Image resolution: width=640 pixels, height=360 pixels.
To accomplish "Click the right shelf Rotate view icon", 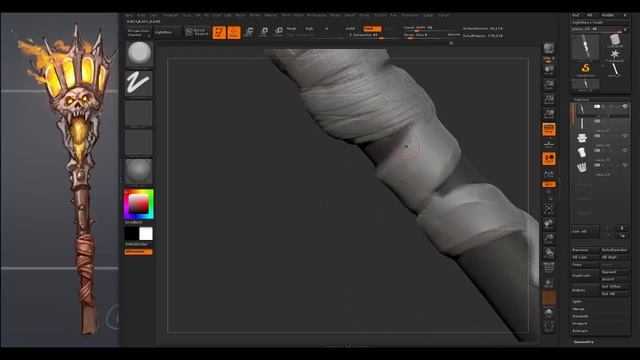I will click(549, 253).
